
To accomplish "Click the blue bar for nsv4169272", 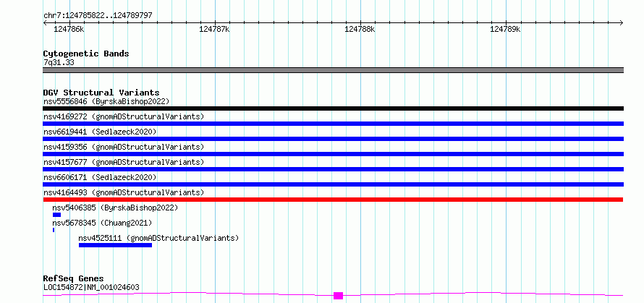I will pos(333,124).
